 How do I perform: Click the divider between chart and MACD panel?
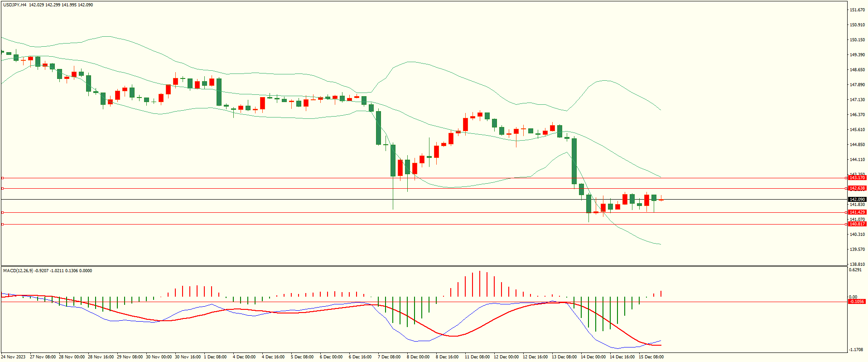point(424,266)
